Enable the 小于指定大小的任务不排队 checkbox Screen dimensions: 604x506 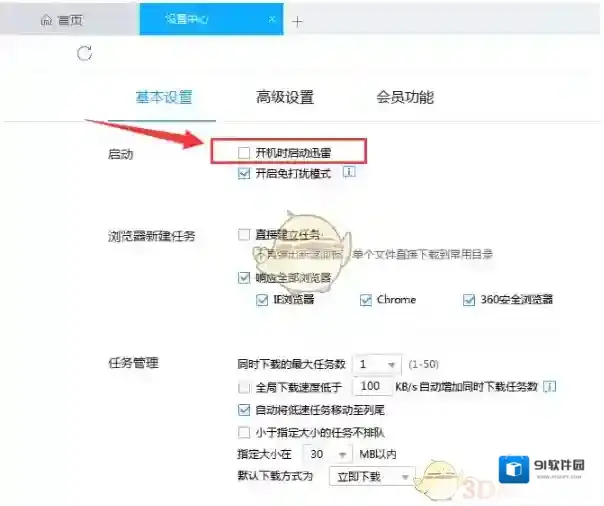pyautogui.click(x=245, y=432)
